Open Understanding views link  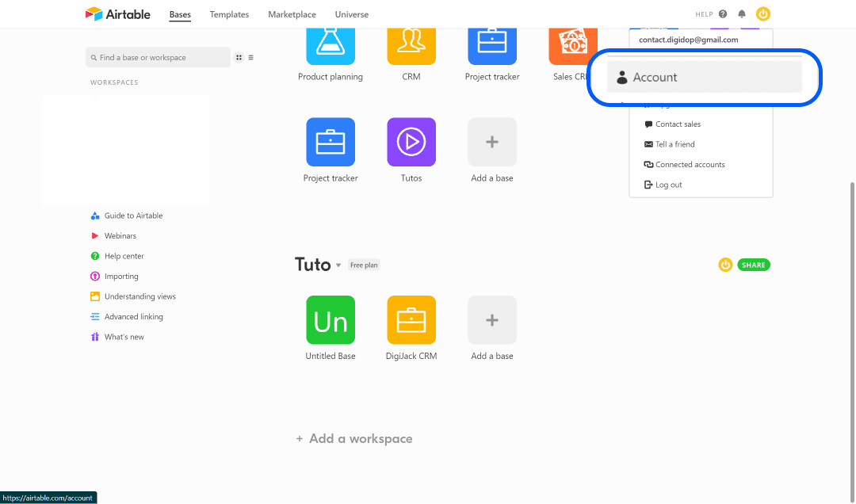click(x=139, y=296)
